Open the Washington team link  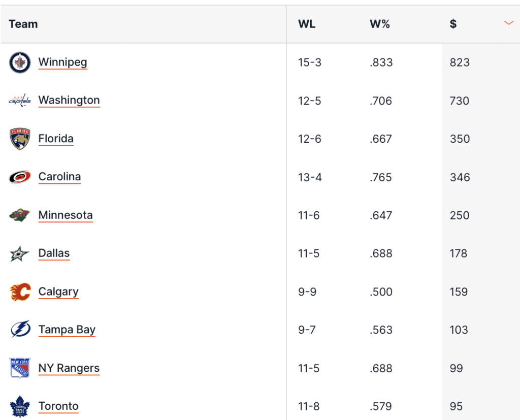(69, 101)
